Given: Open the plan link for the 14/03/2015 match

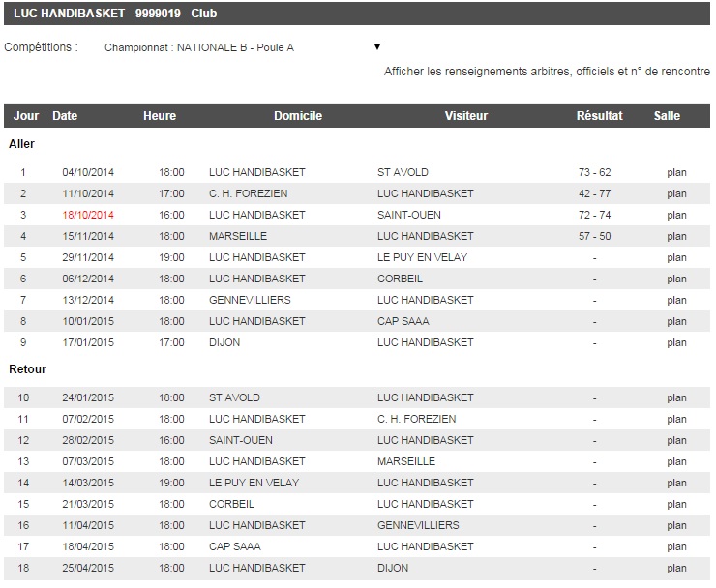Looking at the screenshot, I should click(676, 483).
